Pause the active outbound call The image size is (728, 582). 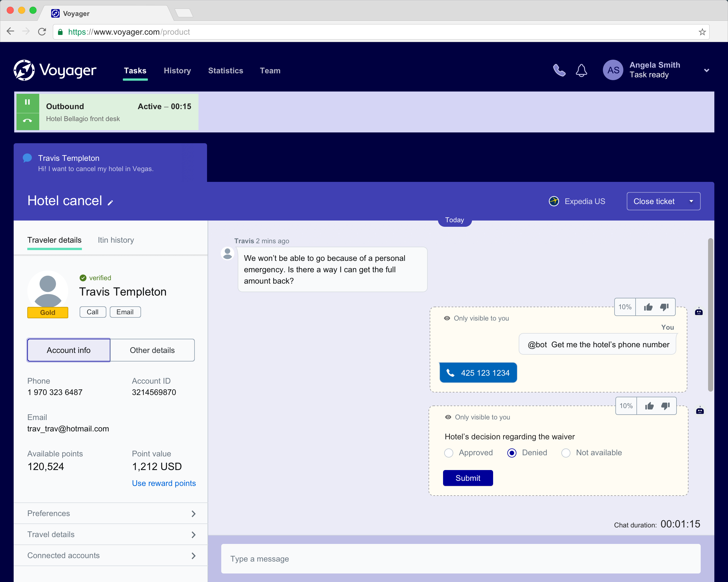pos(27,102)
